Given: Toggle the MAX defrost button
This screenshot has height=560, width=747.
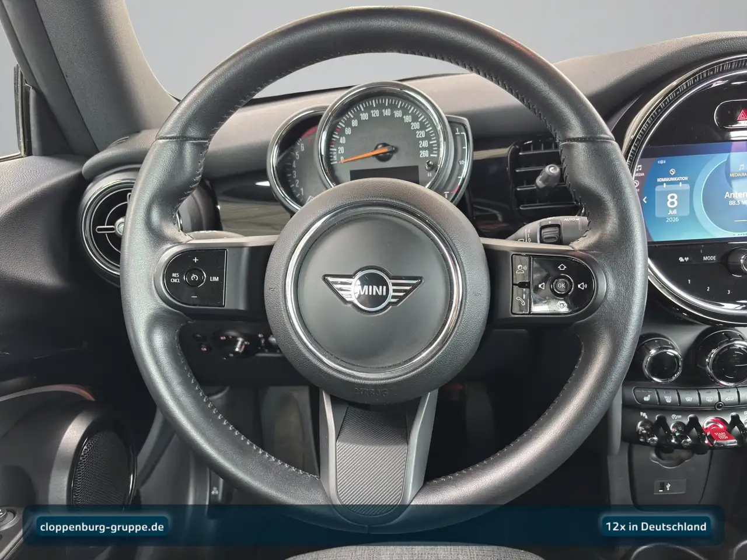Looking at the screenshot, I should pyautogui.click(x=668, y=398).
